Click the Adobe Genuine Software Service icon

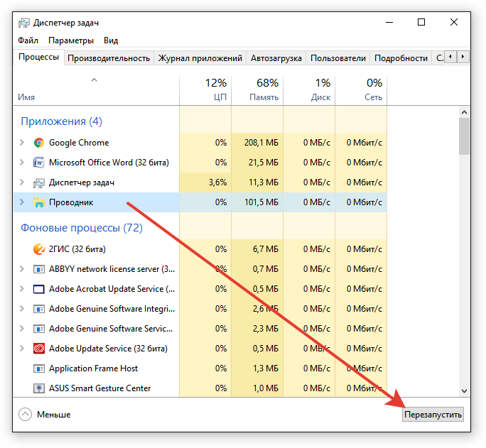coord(39,329)
